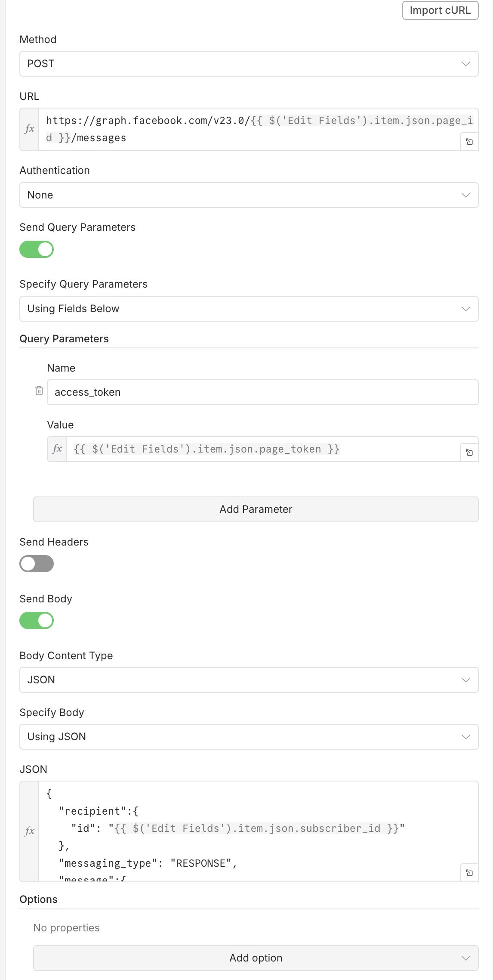The height and width of the screenshot is (980, 493).
Task: Click the trash icon beside access_token parameter
Action: (x=39, y=391)
